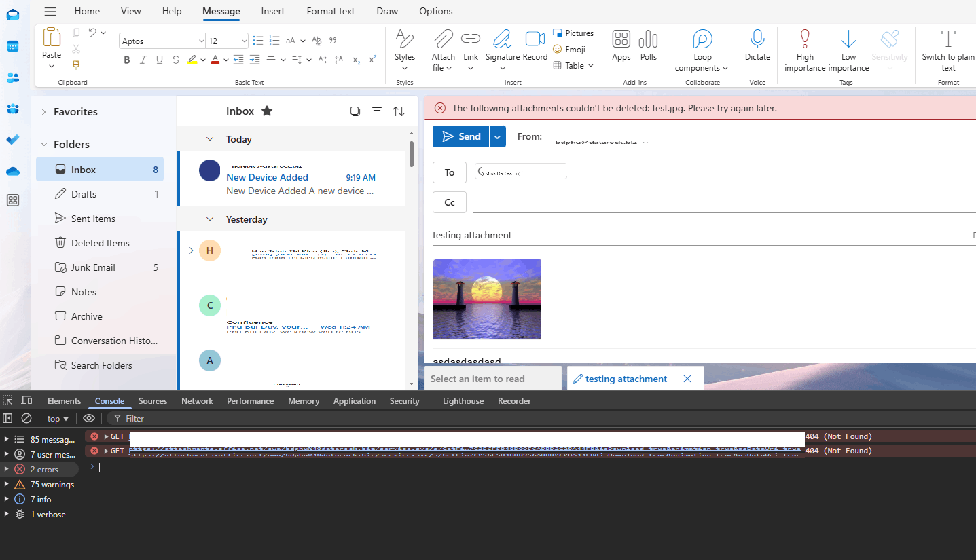Image resolution: width=976 pixels, height=560 pixels.
Task: Click the Send button
Action: point(460,136)
